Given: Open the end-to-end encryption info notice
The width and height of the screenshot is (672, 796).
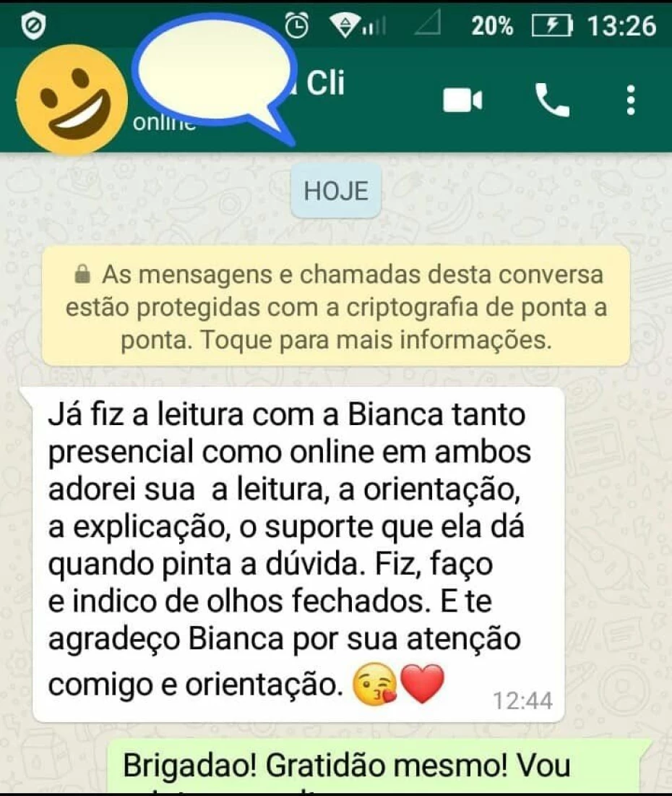Looking at the screenshot, I should 336,306.
